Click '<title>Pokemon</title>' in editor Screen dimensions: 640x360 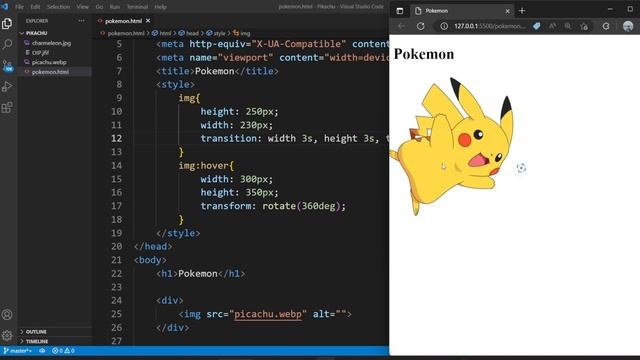click(x=217, y=71)
